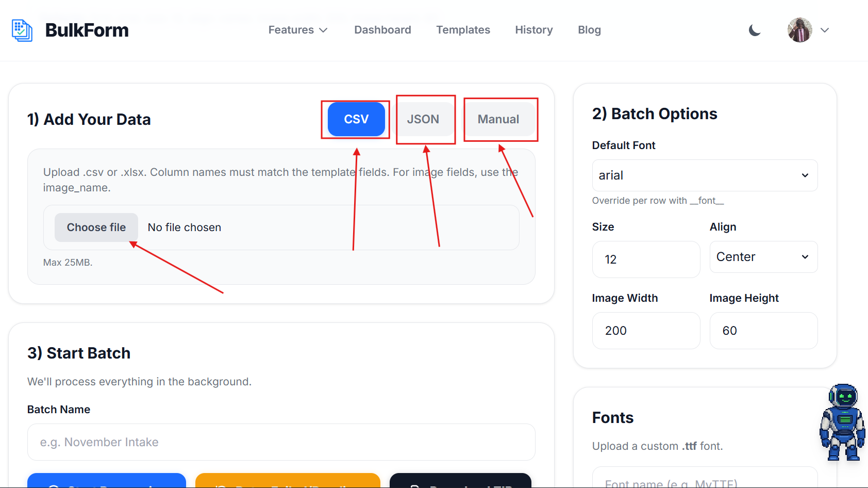Open the Align dropdown set to Center

(763, 257)
